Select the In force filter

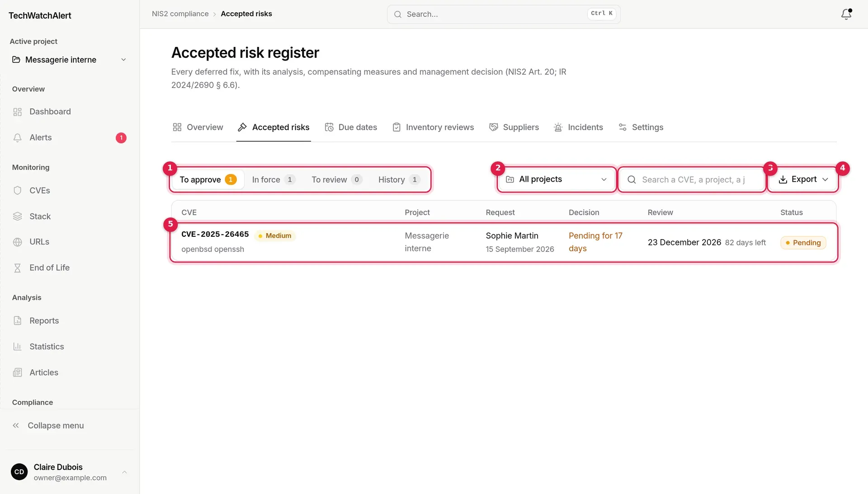pos(273,179)
